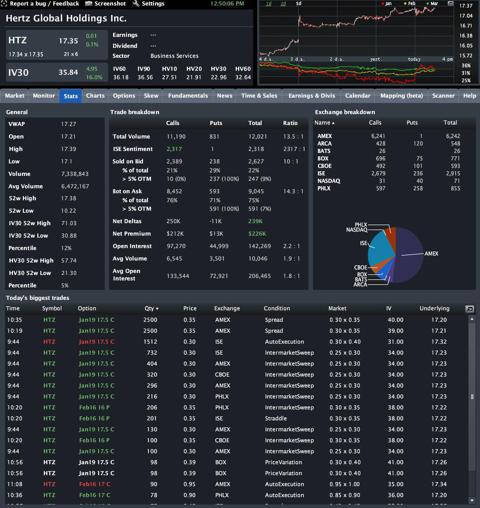Image resolution: width=480 pixels, height=508 pixels.
Task: Click the red Jan19 17.5 C trade of 1512
Action: tap(235, 342)
